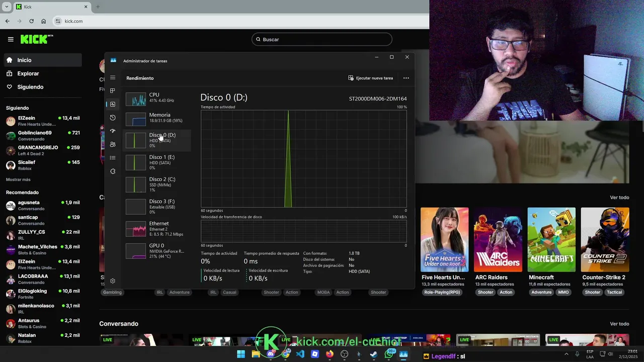Viewport: 644px width, 362px height.
Task: Open Users page in Task Manager
Action: click(x=113, y=144)
